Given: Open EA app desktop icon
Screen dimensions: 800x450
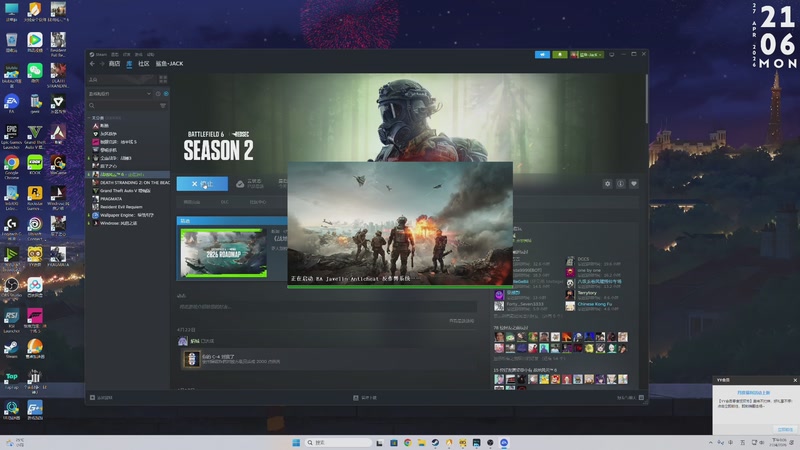Looking at the screenshot, I should (11, 104).
